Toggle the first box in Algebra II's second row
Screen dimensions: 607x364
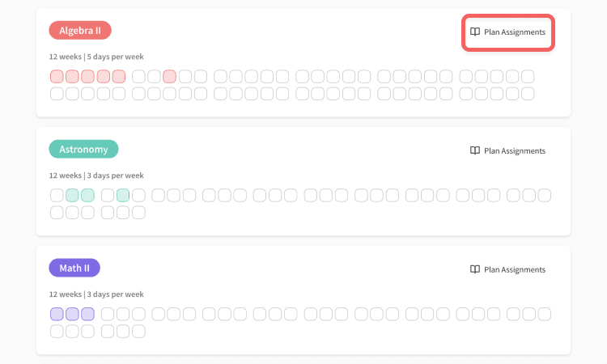point(57,94)
